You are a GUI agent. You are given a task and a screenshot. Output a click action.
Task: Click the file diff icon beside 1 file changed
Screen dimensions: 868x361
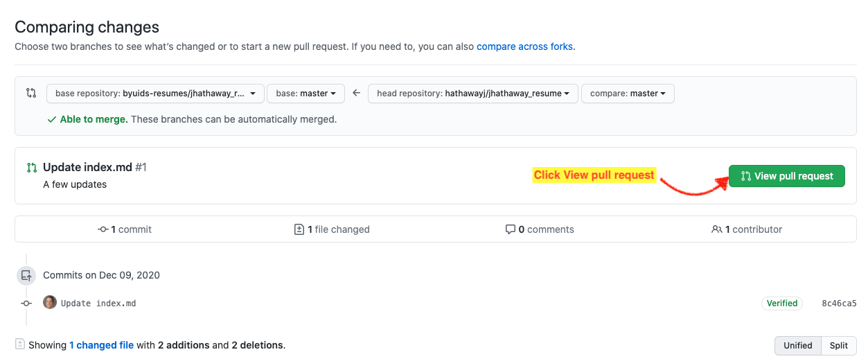pos(299,229)
